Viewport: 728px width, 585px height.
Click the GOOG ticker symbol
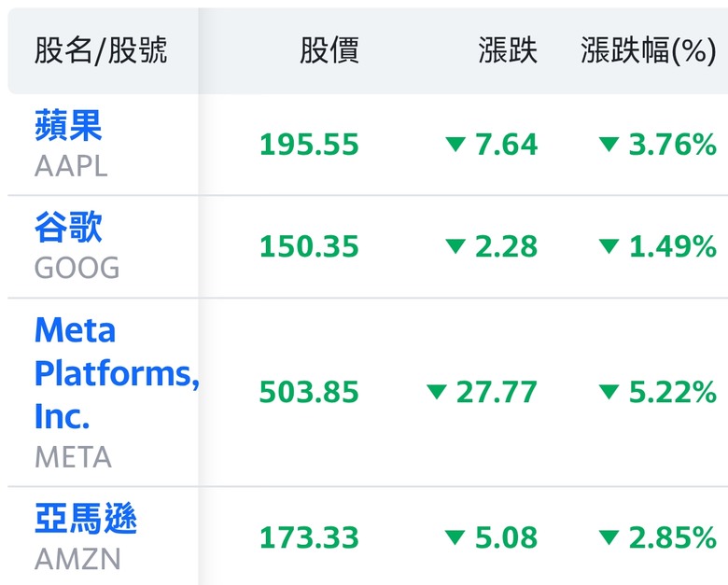(x=77, y=268)
